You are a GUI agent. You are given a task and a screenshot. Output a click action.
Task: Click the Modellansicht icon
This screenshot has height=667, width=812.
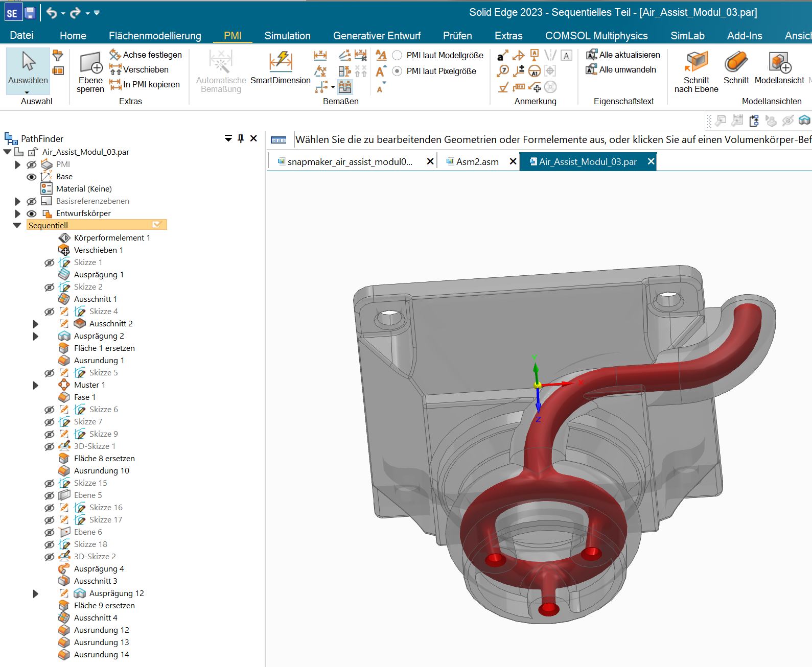click(779, 63)
